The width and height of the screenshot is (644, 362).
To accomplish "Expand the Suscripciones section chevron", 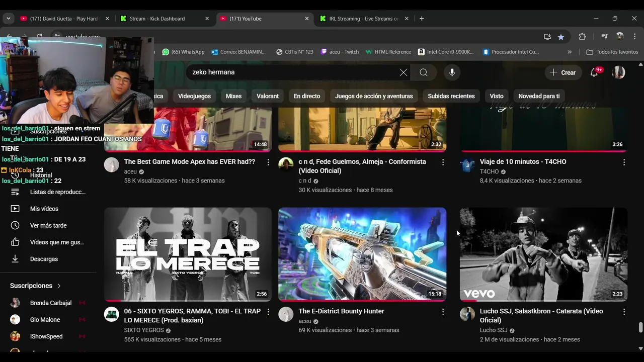I will pos(59,286).
